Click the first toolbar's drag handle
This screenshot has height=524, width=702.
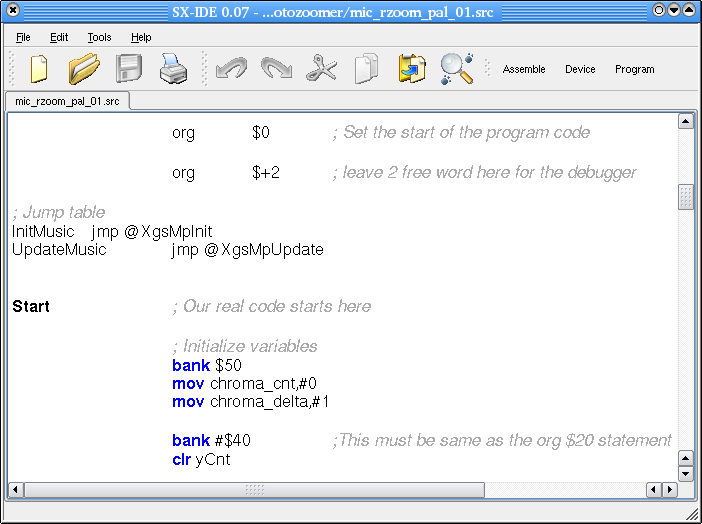coord(12,69)
